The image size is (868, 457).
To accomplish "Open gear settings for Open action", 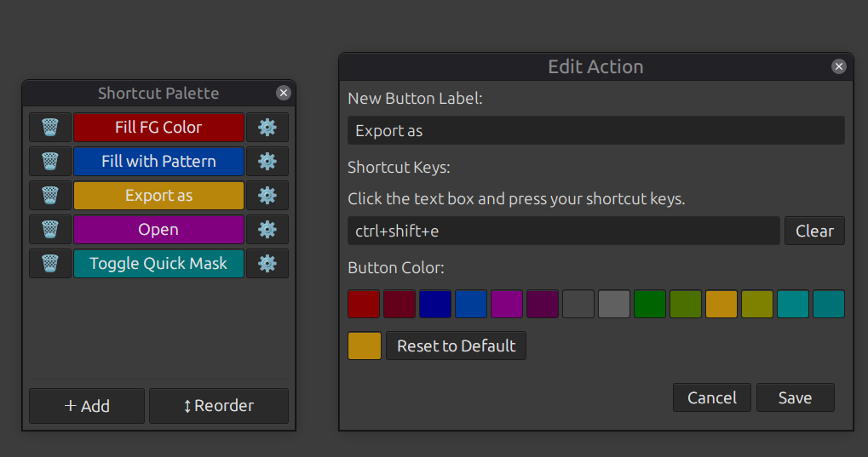I will click(x=267, y=230).
